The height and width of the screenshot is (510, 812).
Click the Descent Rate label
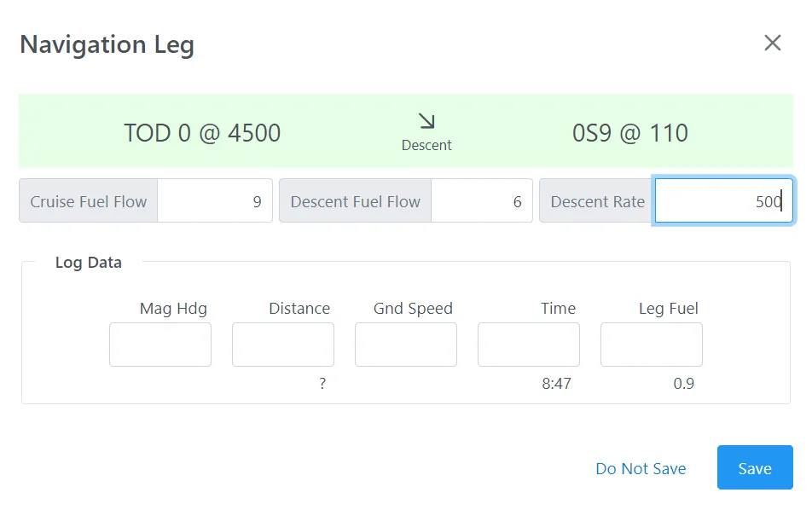pos(597,201)
